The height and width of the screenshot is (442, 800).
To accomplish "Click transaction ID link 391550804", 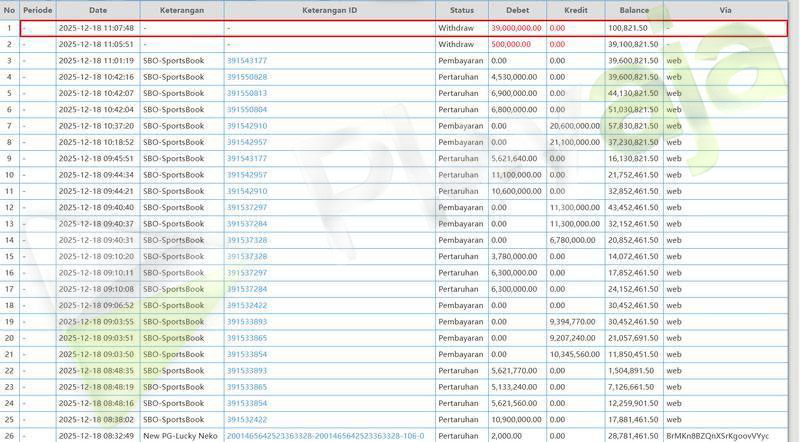I will click(x=247, y=109).
